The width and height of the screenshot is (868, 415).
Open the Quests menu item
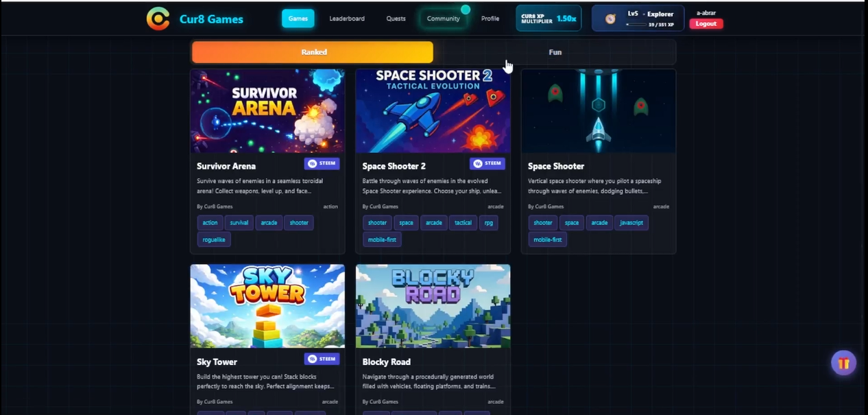click(x=396, y=19)
